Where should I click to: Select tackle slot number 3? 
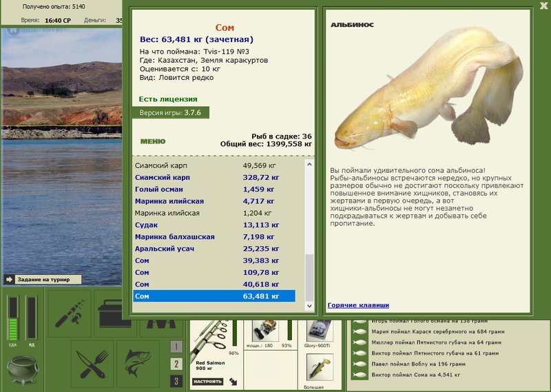[176, 381]
